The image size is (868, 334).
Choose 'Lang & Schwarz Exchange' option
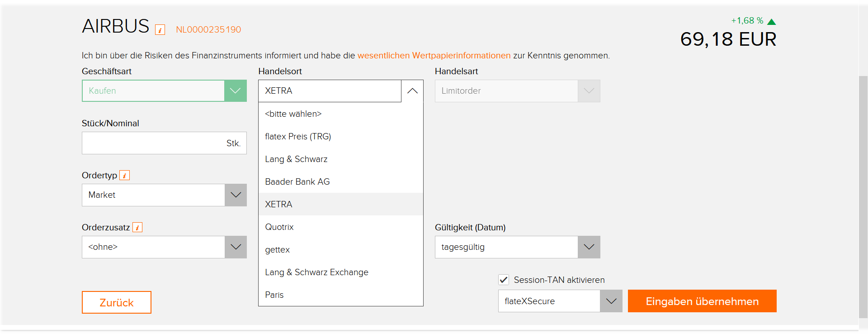point(341,272)
